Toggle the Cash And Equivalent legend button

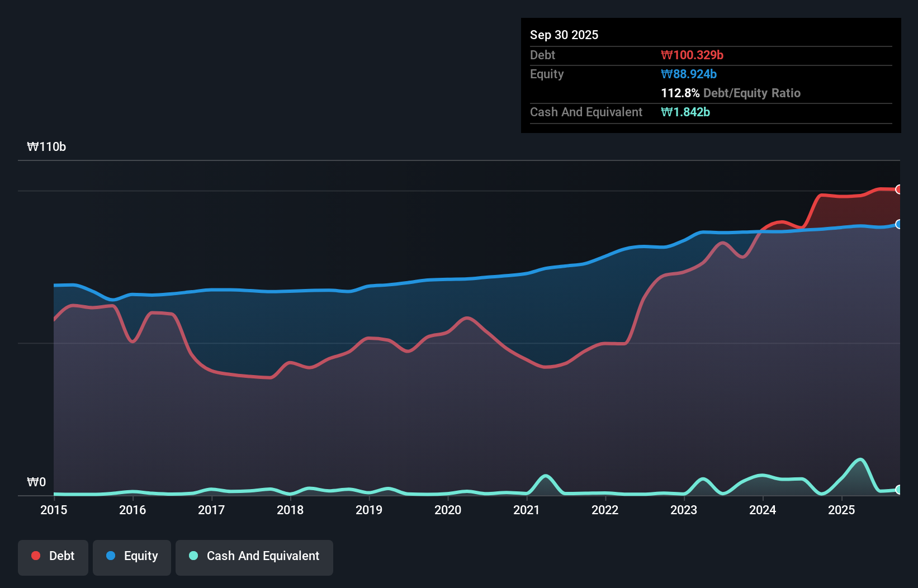click(254, 557)
